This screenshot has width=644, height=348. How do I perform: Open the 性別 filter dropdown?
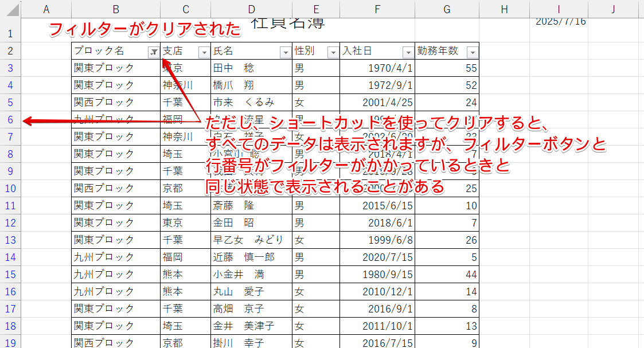(x=333, y=52)
